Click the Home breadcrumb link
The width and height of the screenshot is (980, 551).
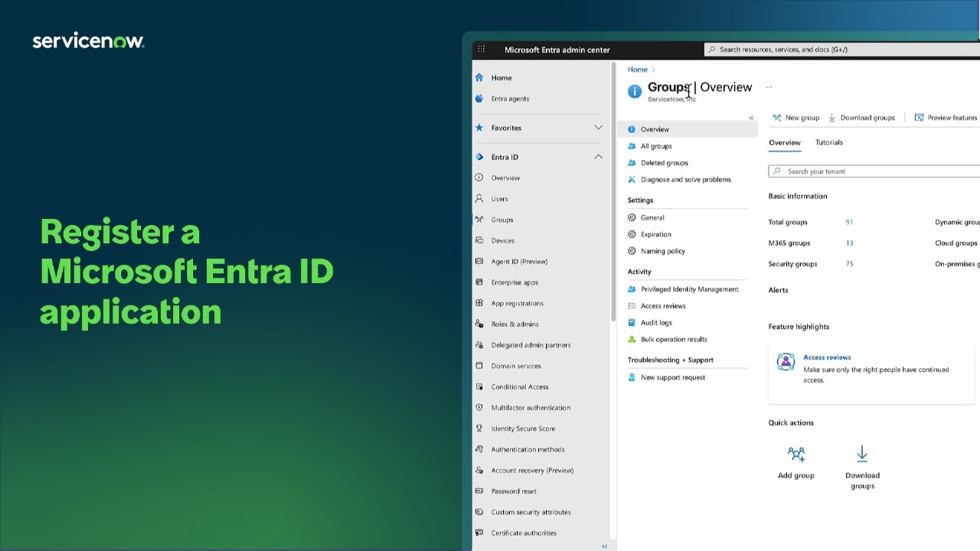638,70
